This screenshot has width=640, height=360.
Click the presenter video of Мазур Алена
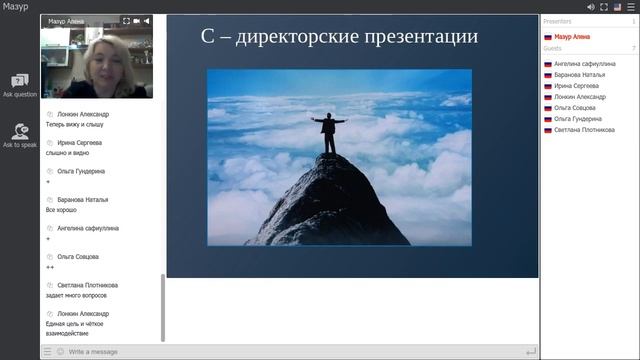coord(97,57)
